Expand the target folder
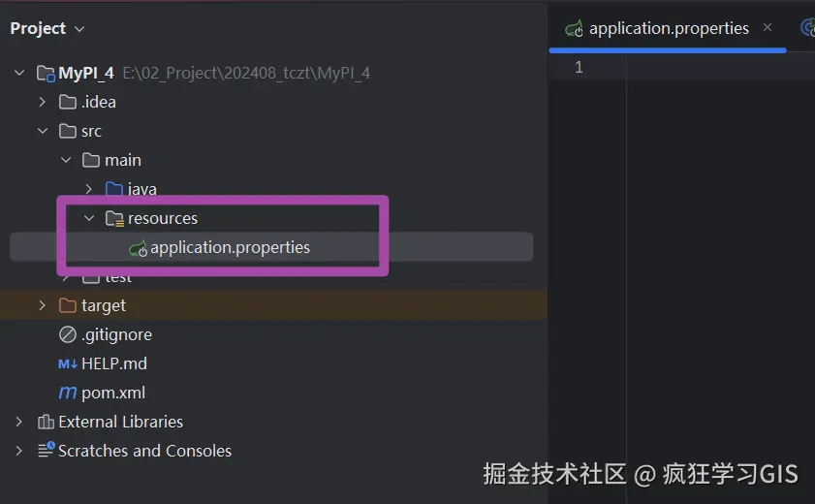The width and height of the screenshot is (815, 504). point(42,305)
